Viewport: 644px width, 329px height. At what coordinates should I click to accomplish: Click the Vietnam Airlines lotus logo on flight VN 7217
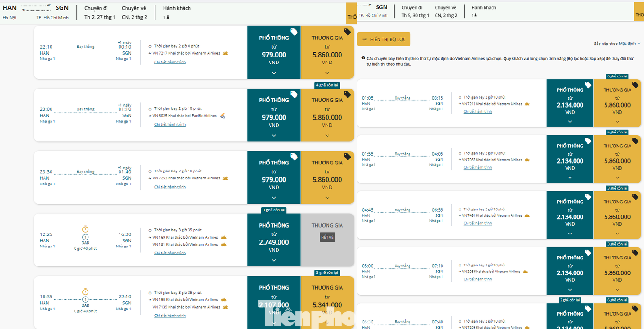225,53
